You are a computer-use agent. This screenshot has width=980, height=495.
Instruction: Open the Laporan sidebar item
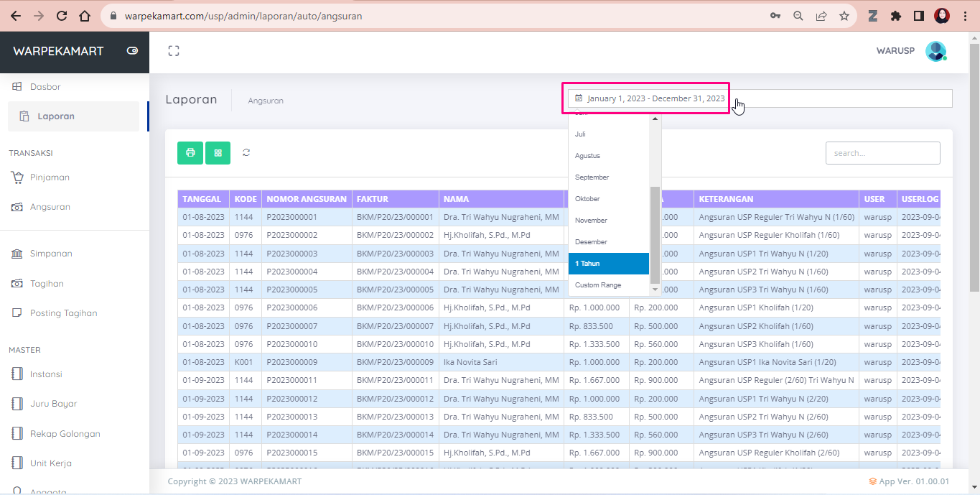(x=73, y=116)
